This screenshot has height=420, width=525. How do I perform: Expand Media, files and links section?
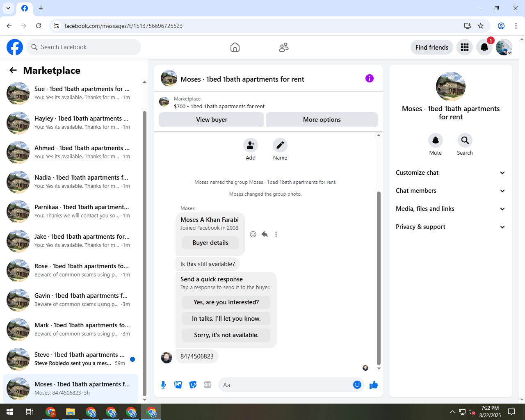[x=450, y=209]
